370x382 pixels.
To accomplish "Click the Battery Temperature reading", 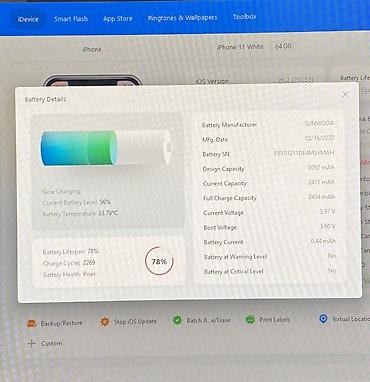I will tap(80, 214).
